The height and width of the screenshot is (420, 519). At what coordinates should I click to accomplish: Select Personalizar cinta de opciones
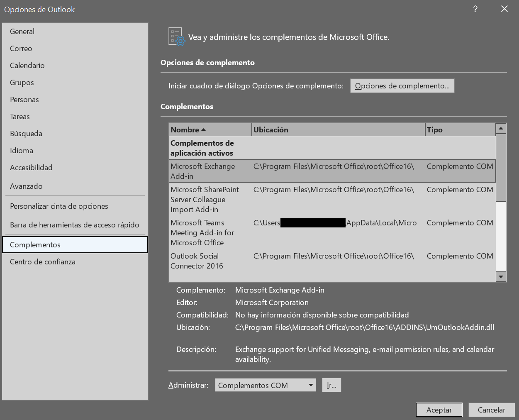tap(75, 206)
